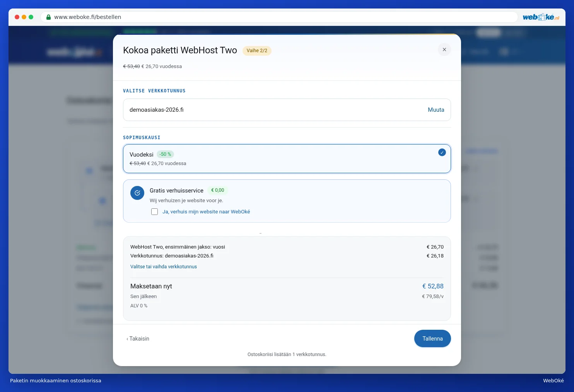Click the demoasiakas-2026.fi domain field
Screen dimensions: 574x392
pos(287,110)
